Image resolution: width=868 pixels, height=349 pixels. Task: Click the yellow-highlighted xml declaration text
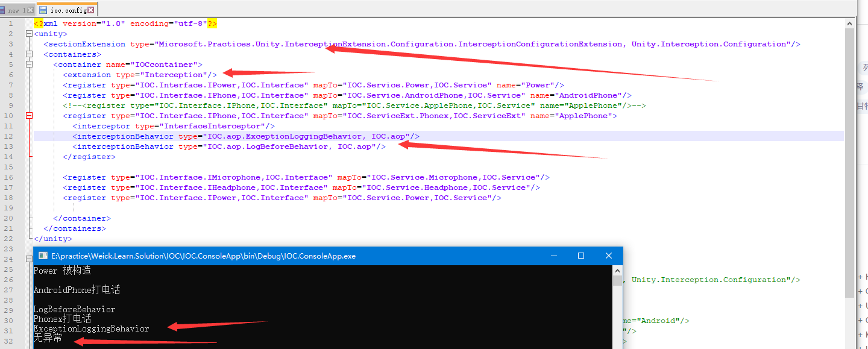[x=121, y=23]
